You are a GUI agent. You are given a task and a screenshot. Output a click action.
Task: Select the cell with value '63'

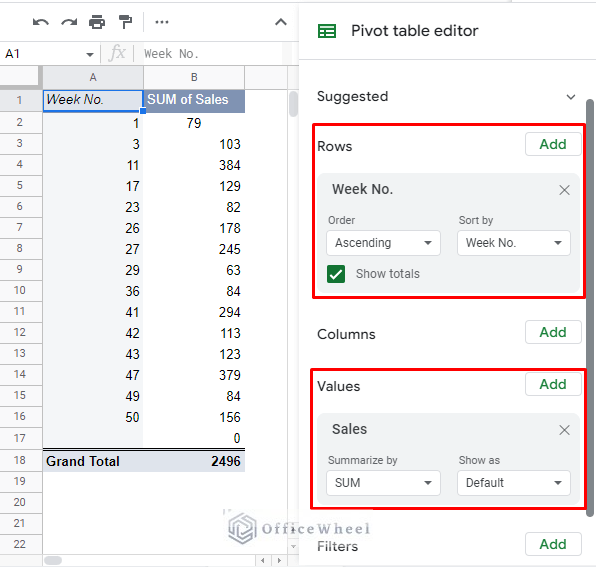[x=194, y=270]
